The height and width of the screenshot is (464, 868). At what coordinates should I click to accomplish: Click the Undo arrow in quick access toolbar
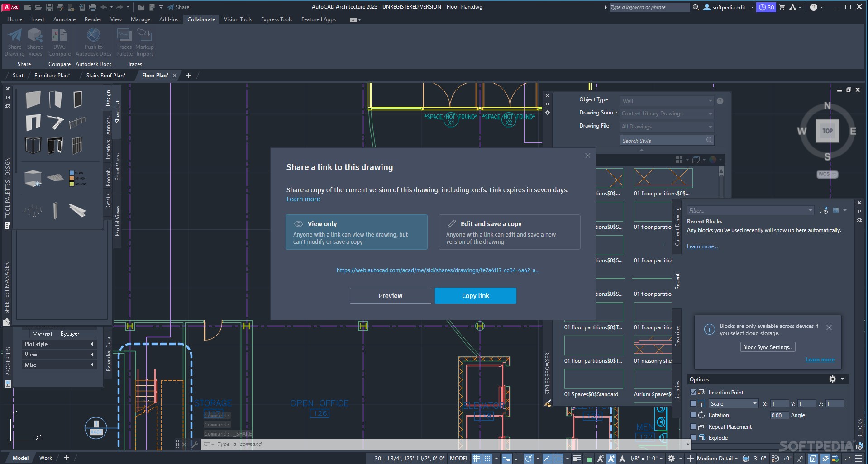click(104, 7)
